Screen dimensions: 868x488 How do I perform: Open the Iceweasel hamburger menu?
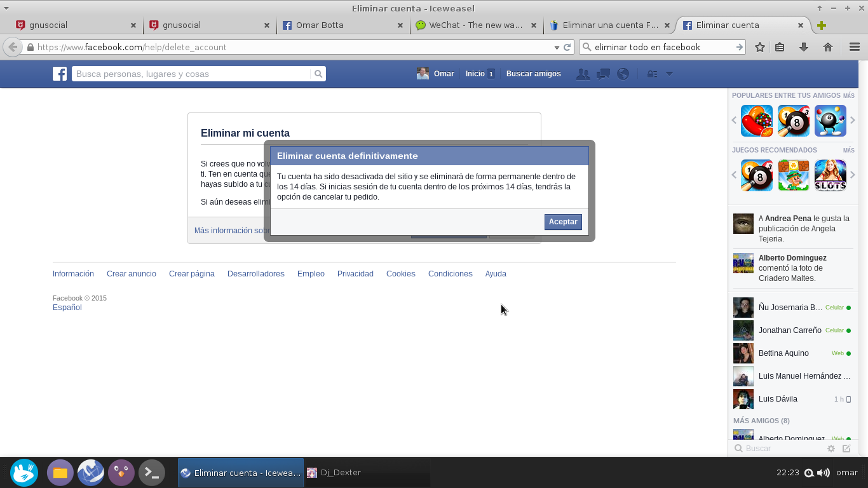click(855, 47)
